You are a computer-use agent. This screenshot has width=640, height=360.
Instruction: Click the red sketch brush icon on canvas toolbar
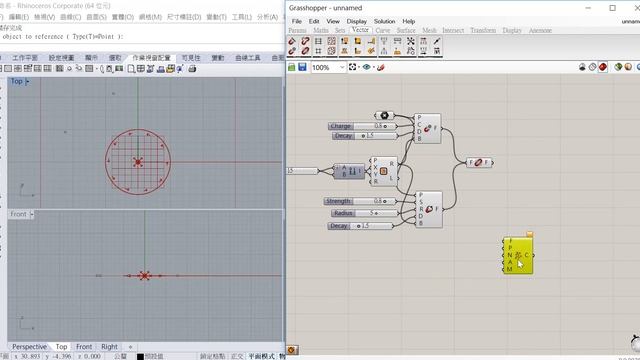coord(381,67)
